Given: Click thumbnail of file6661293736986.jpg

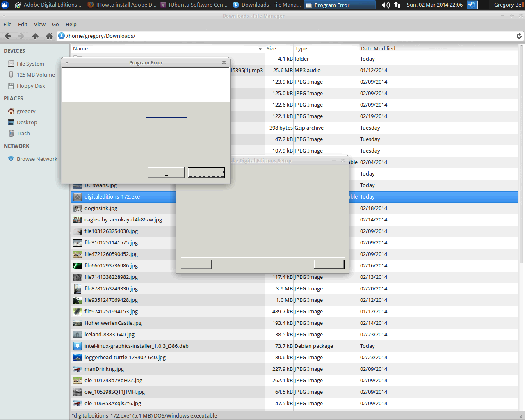Looking at the screenshot, I should point(78,266).
